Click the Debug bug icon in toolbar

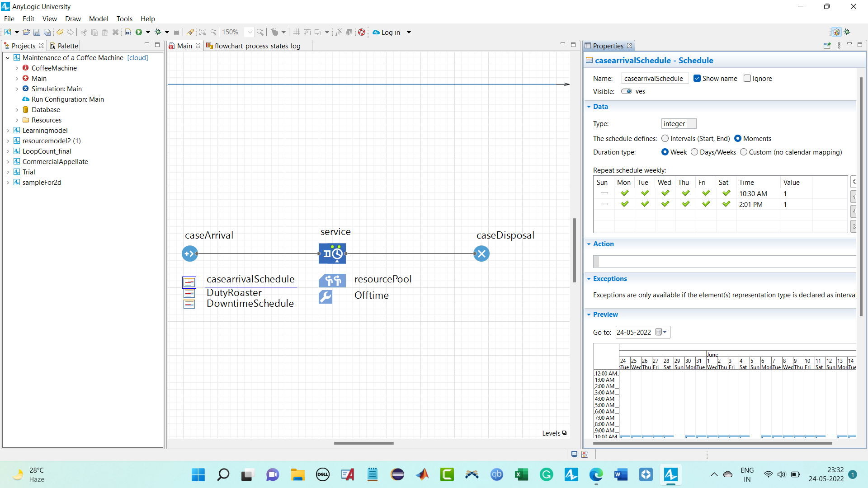(x=158, y=32)
